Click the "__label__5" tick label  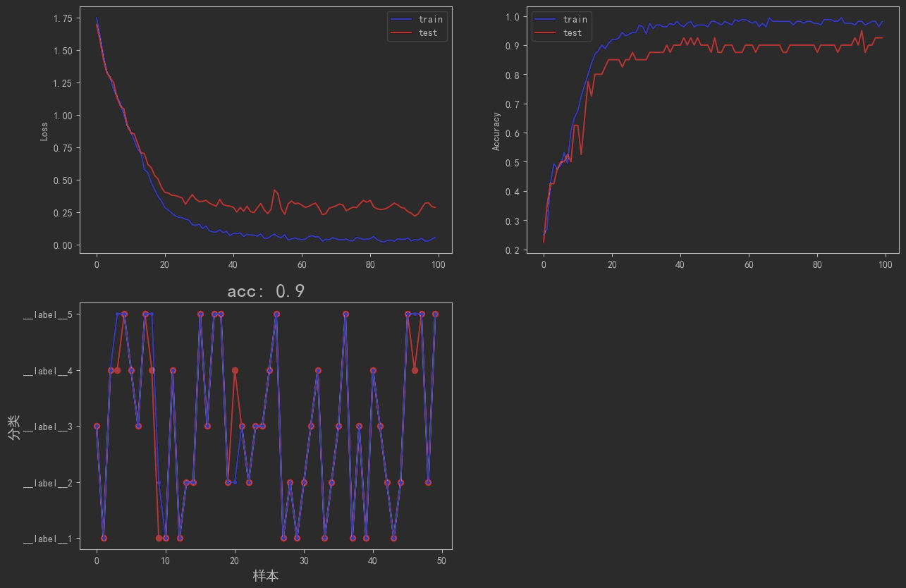click(47, 314)
